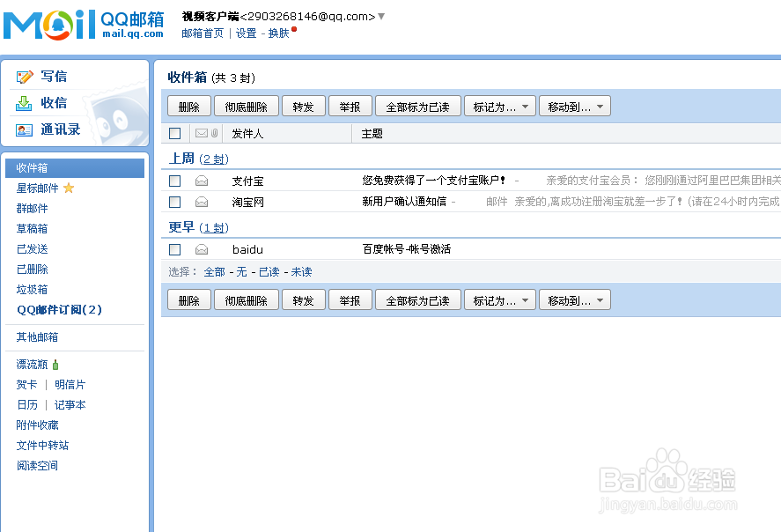
Task: Open email 新用户确认通知信
Action: (x=404, y=202)
